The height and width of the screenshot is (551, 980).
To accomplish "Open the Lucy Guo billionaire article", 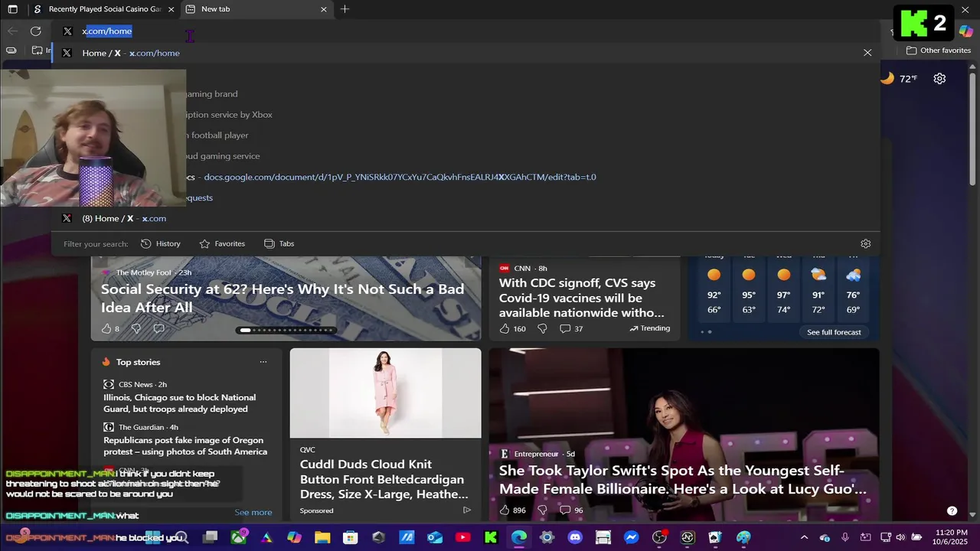I will point(683,480).
